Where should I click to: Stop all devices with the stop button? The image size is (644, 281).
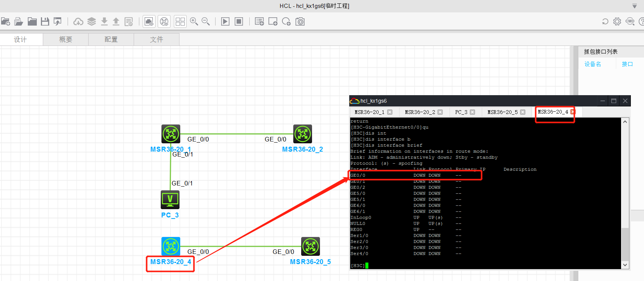[x=239, y=21]
